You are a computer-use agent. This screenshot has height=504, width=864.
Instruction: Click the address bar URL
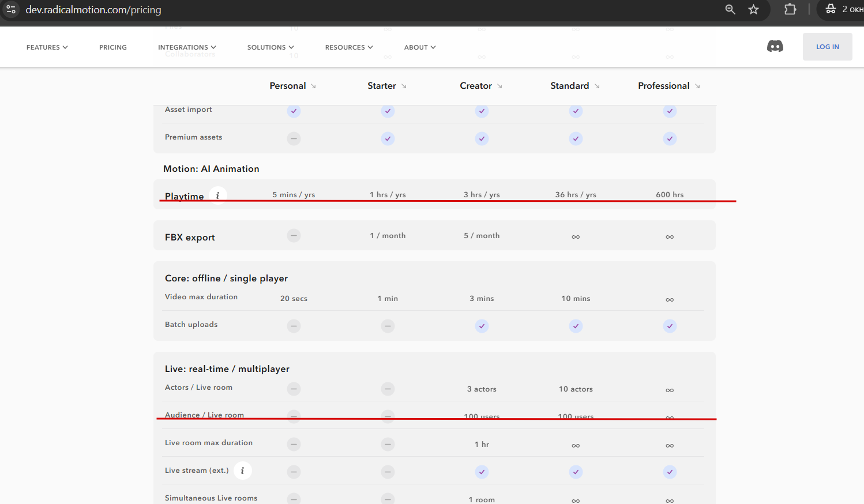[x=93, y=10]
